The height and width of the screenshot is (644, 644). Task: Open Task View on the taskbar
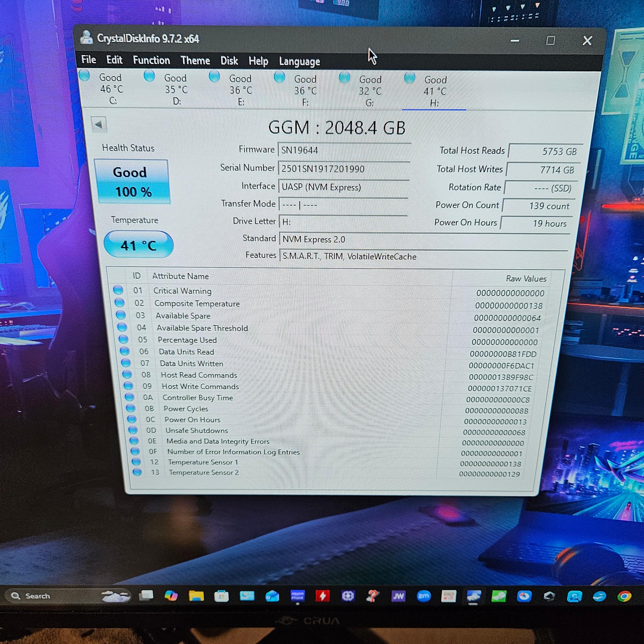click(146, 595)
